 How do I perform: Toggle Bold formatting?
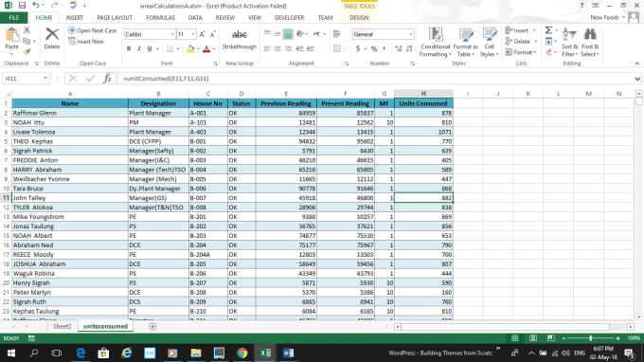click(129, 49)
